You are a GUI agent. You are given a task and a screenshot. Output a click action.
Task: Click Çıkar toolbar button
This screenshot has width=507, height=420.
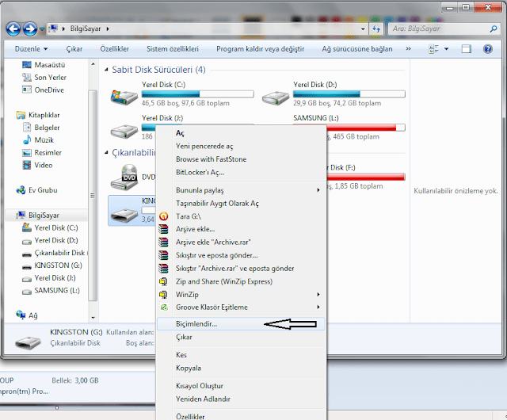pyautogui.click(x=74, y=49)
